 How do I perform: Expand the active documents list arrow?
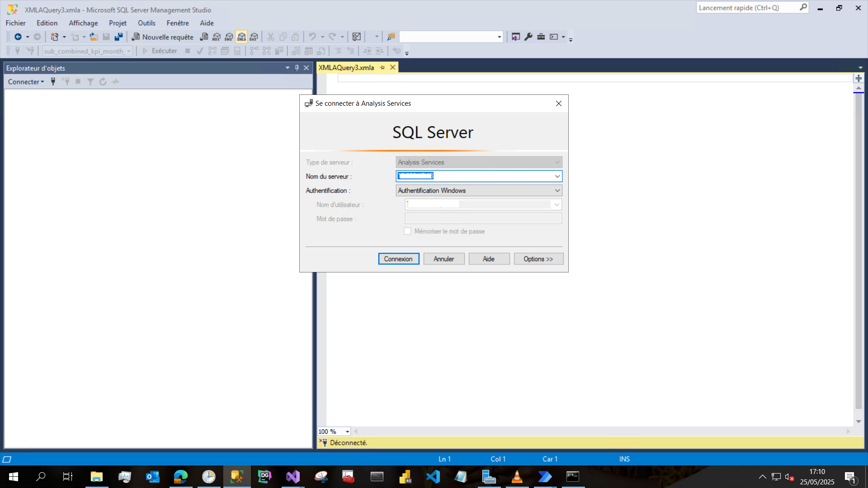pos(860,68)
